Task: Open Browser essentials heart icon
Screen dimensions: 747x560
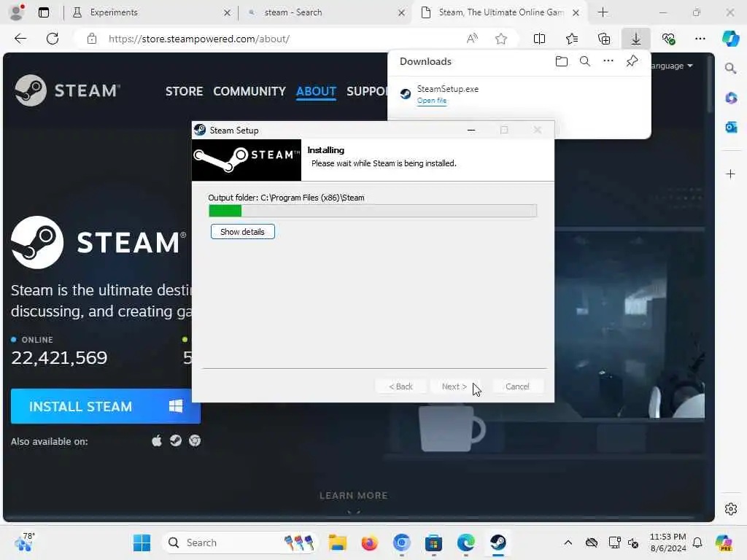Action: 668,39
